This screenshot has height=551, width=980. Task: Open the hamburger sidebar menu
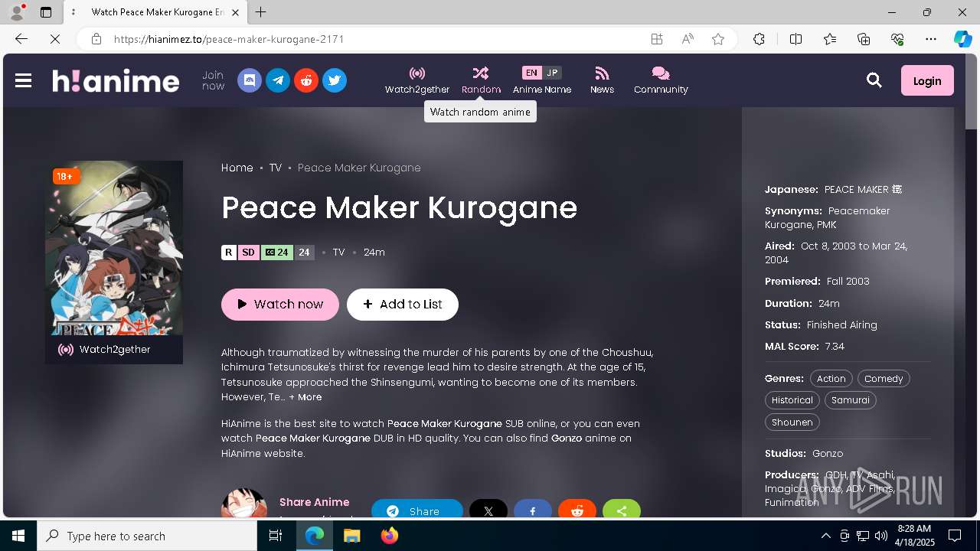(x=24, y=80)
